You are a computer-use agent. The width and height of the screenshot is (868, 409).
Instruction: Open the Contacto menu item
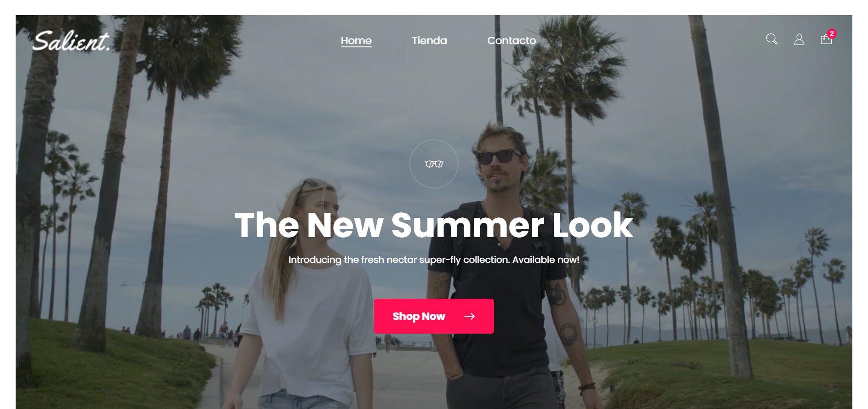(x=512, y=40)
